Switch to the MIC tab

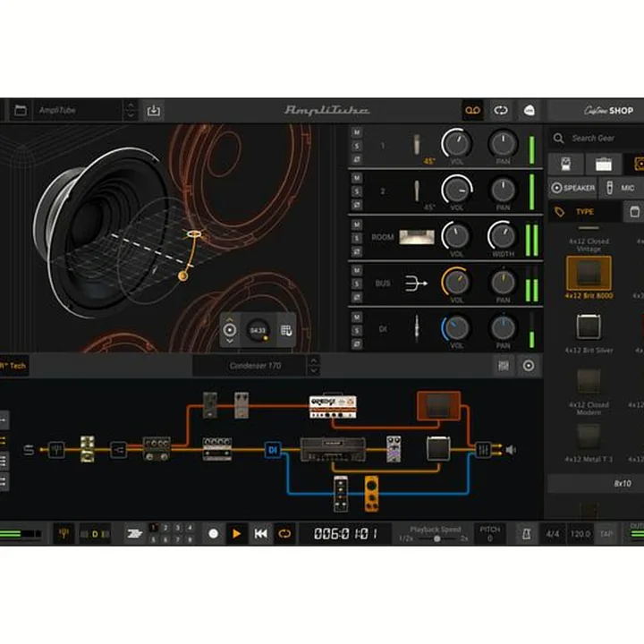[622, 188]
